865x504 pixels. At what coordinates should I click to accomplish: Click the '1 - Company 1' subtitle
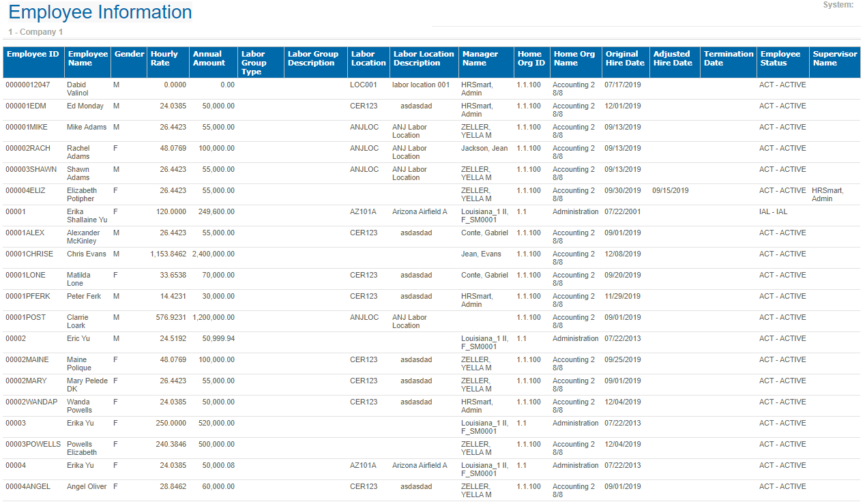[35, 32]
